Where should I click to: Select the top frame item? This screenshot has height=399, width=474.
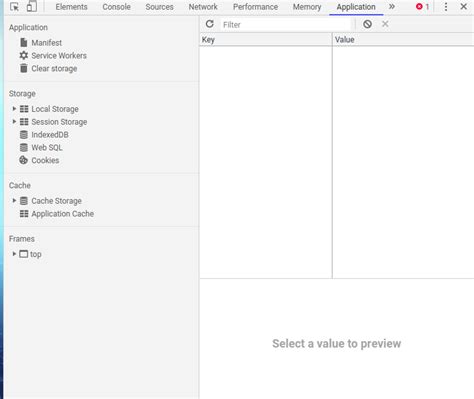pos(36,254)
